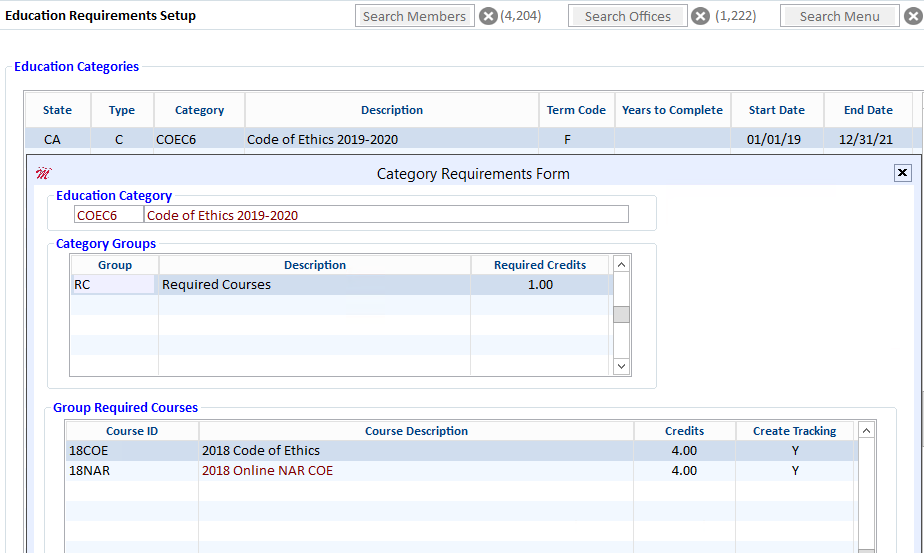Click the Search Menu box
The height and width of the screenshot is (553, 924).
[840, 16]
